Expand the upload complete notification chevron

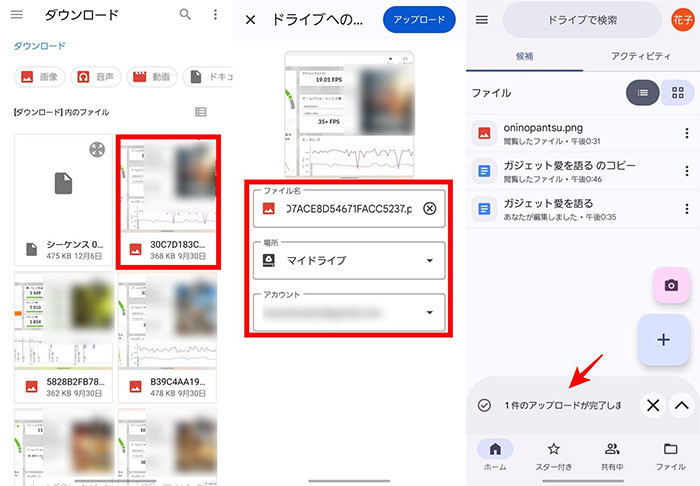[x=682, y=405]
